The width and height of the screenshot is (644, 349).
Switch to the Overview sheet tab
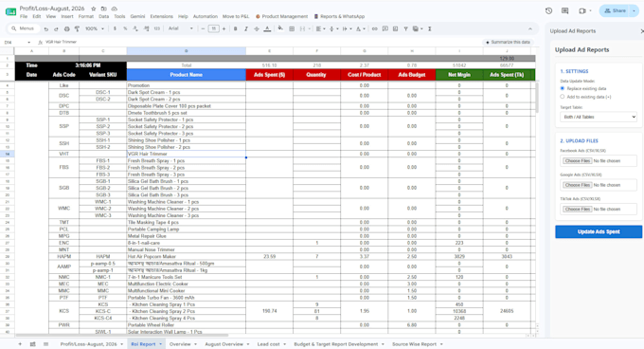tap(180, 344)
